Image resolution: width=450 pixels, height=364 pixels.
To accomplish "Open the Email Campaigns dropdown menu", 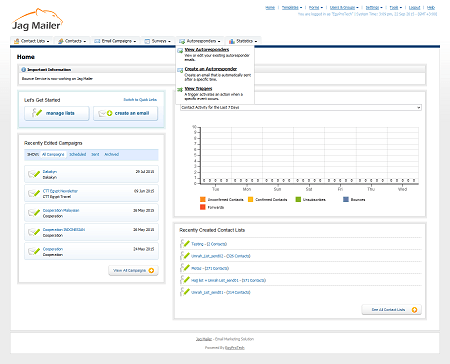I will point(115,41).
